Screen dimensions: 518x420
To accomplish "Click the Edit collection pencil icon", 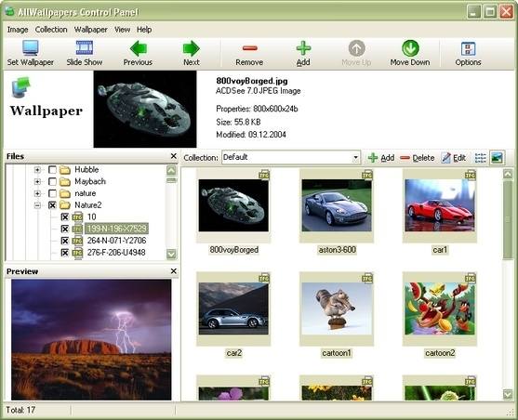I will (x=445, y=158).
